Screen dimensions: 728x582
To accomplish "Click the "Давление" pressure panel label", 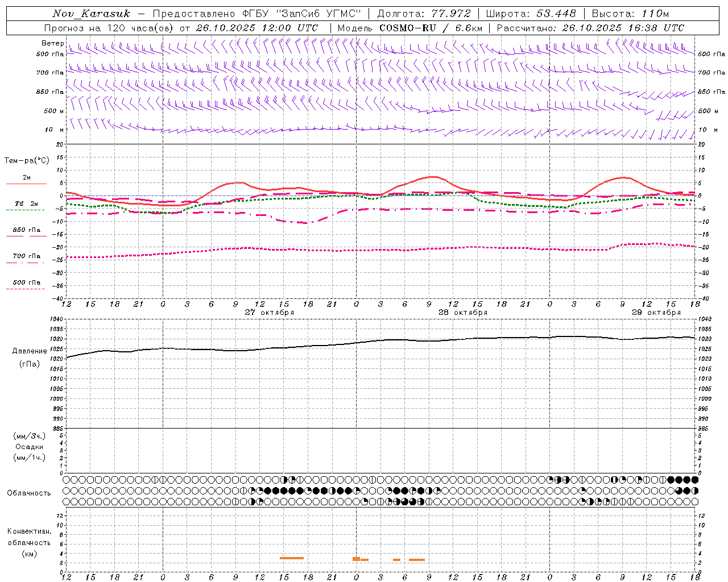I will [30, 351].
